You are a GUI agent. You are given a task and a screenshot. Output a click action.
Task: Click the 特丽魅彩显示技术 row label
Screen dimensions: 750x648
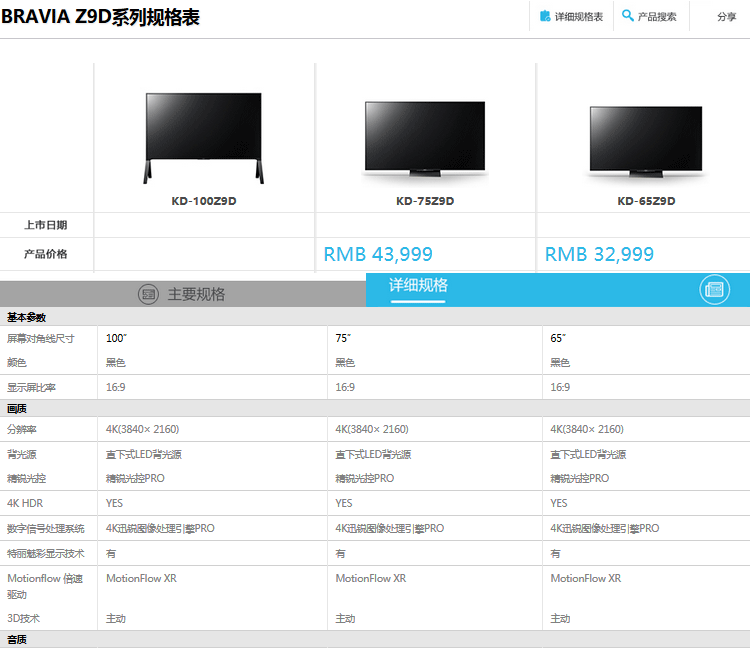coord(45,553)
